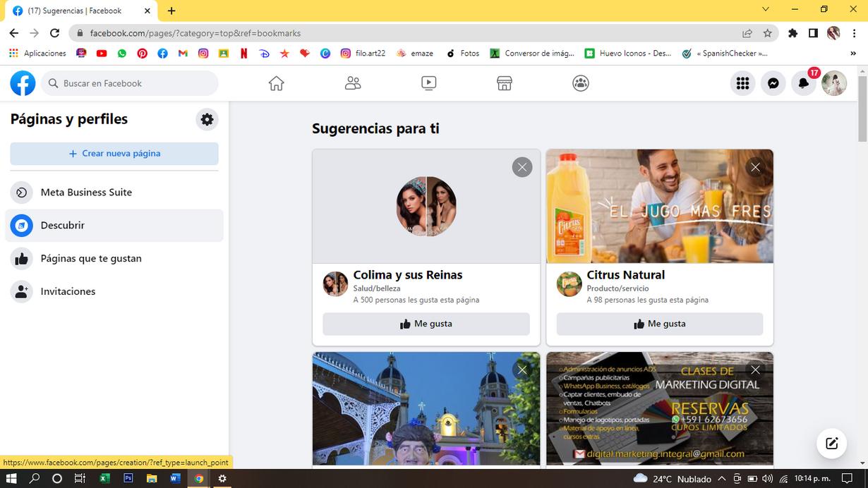Screen dimensions: 868x488
Task: Toggle Chrome side panel icon
Action: click(813, 33)
